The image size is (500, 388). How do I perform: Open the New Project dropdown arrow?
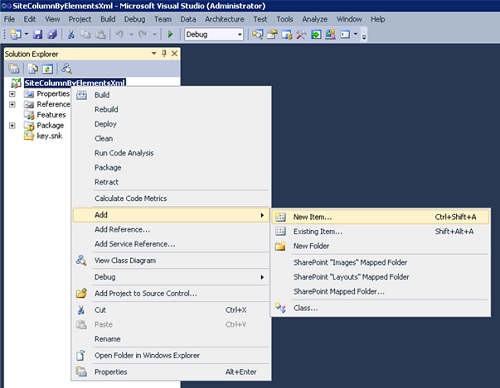tap(26, 34)
